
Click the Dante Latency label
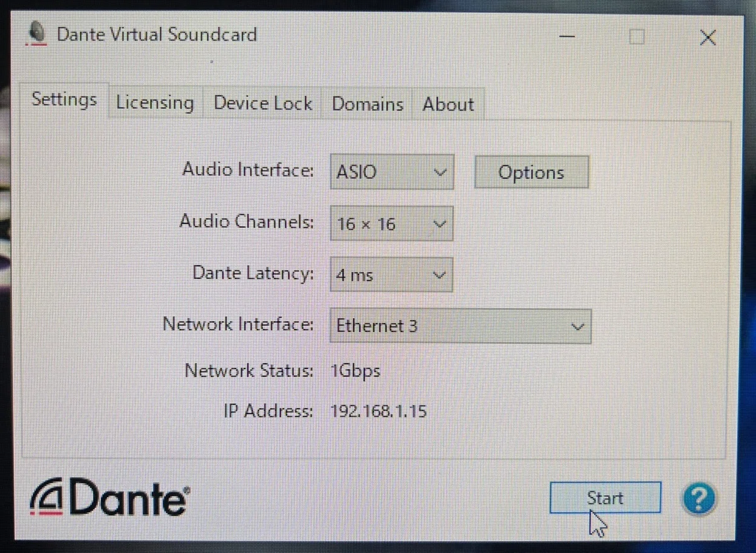253,273
